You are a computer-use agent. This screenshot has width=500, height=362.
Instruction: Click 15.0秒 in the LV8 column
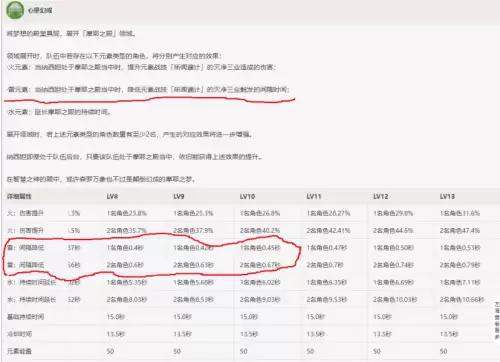116,317
